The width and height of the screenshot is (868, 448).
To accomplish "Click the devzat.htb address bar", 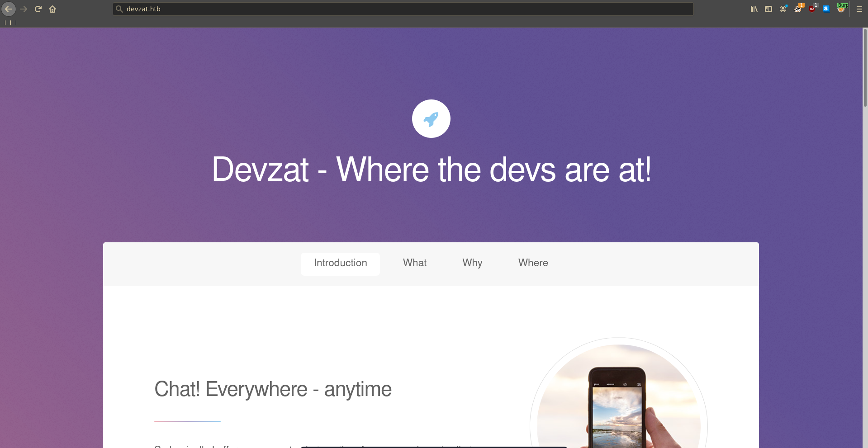I will (403, 9).
